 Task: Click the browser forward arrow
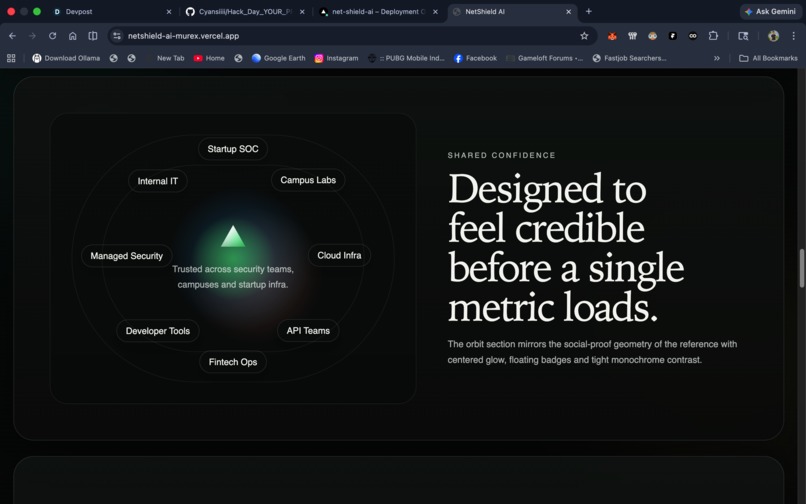point(32,36)
